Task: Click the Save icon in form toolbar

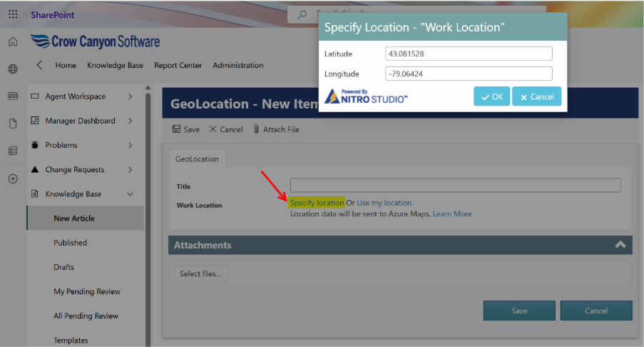Action: [x=177, y=130]
